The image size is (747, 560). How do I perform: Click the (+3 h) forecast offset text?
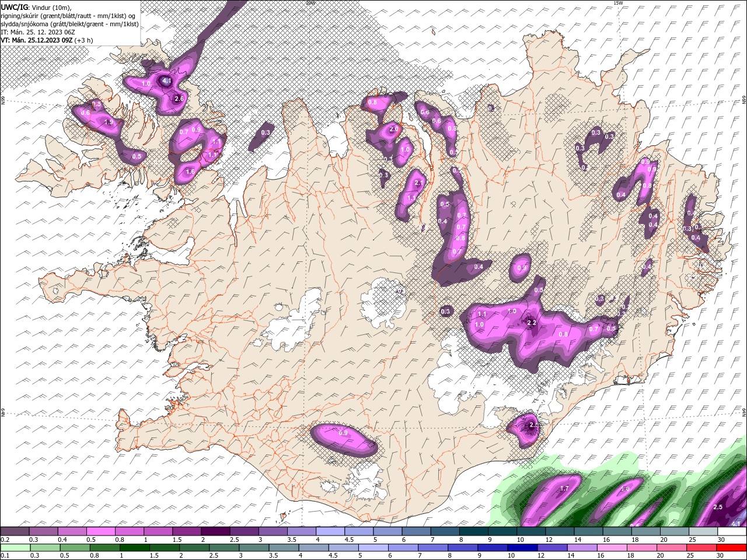pos(84,40)
